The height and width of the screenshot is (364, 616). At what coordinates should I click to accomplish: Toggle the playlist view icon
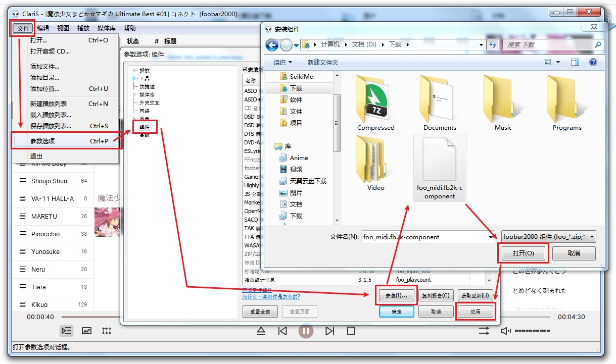pos(67,331)
